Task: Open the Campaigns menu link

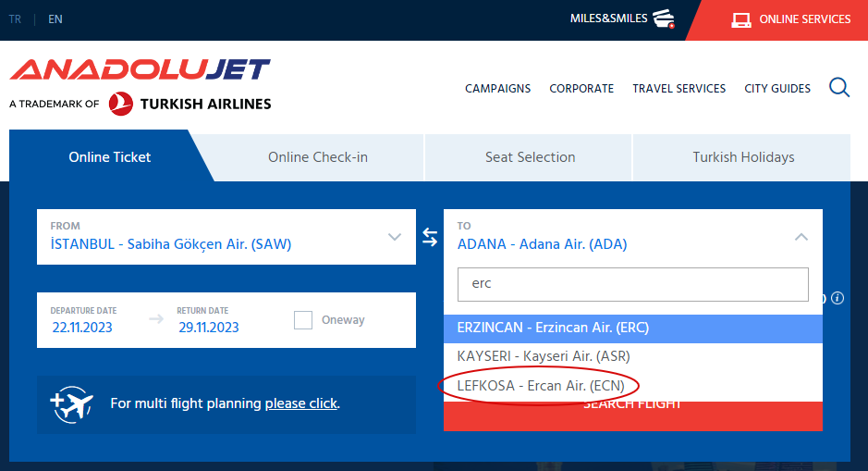Action: [497, 89]
